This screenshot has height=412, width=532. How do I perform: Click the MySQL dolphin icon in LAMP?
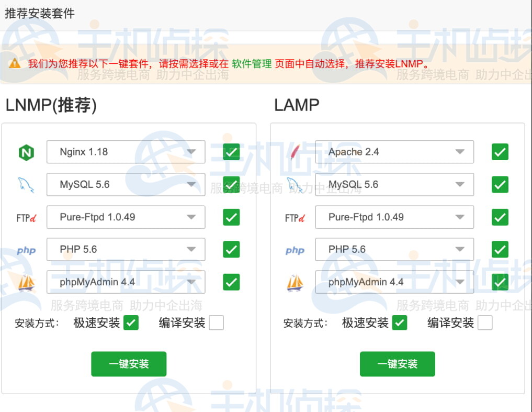click(x=295, y=185)
